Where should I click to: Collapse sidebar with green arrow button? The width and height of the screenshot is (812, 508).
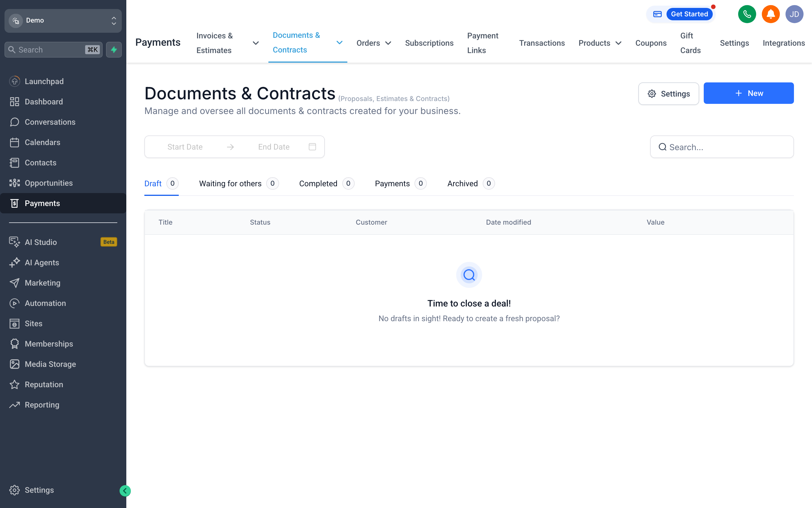point(125,491)
